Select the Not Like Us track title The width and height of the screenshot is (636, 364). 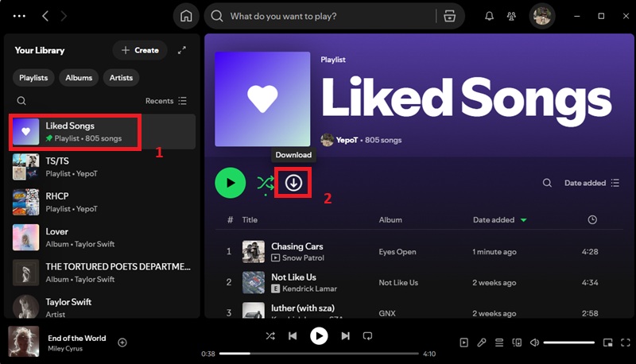pyautogui.click(x=293, y=277)
